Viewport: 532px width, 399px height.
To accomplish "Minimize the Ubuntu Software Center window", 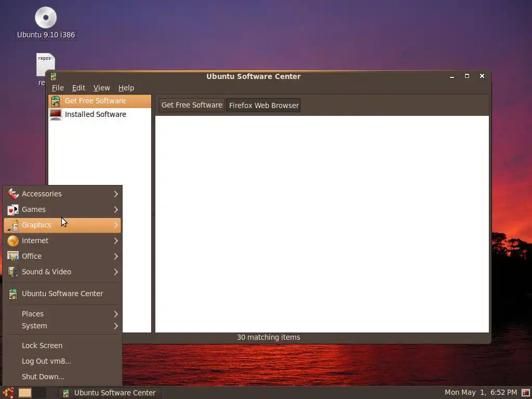I will tap(452, 76).
